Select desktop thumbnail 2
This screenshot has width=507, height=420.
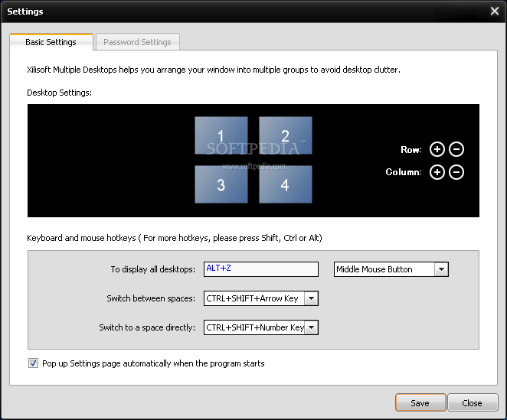coord(286,135)
